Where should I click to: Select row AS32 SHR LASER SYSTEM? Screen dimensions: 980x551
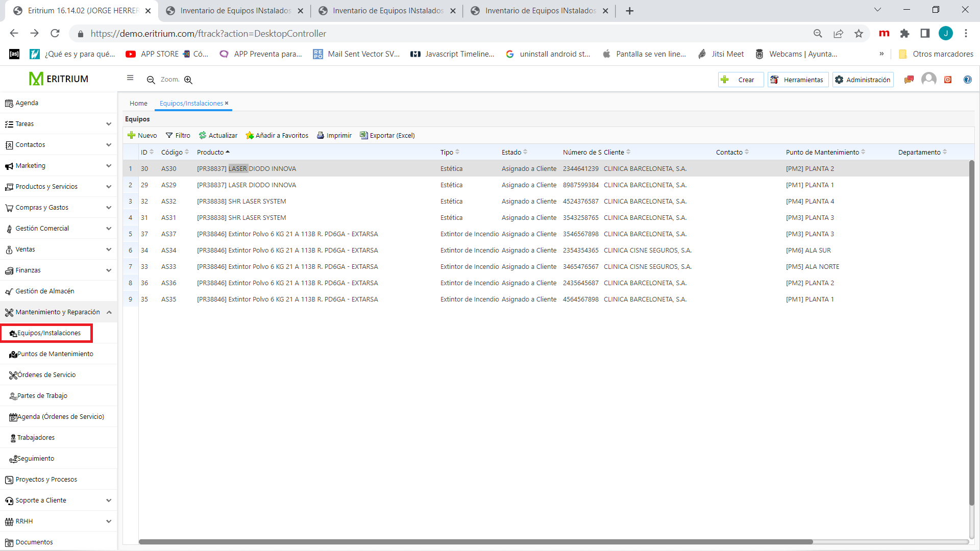(546, 202)
